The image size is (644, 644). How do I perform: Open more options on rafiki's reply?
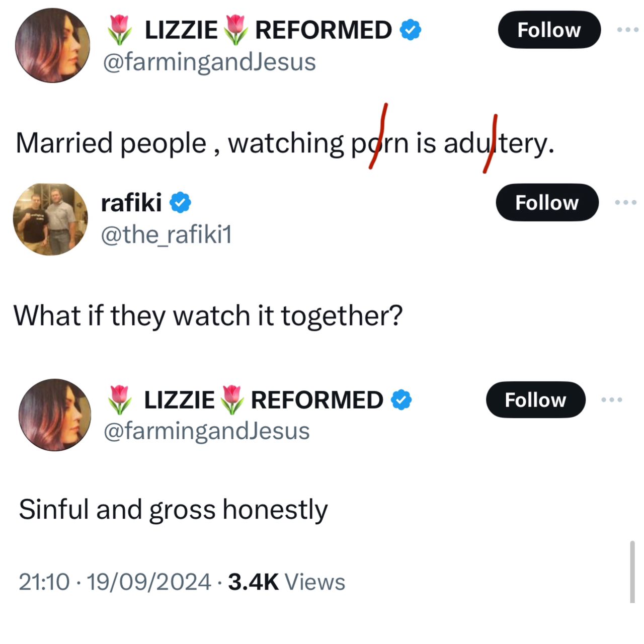click(x=626, y=202)
